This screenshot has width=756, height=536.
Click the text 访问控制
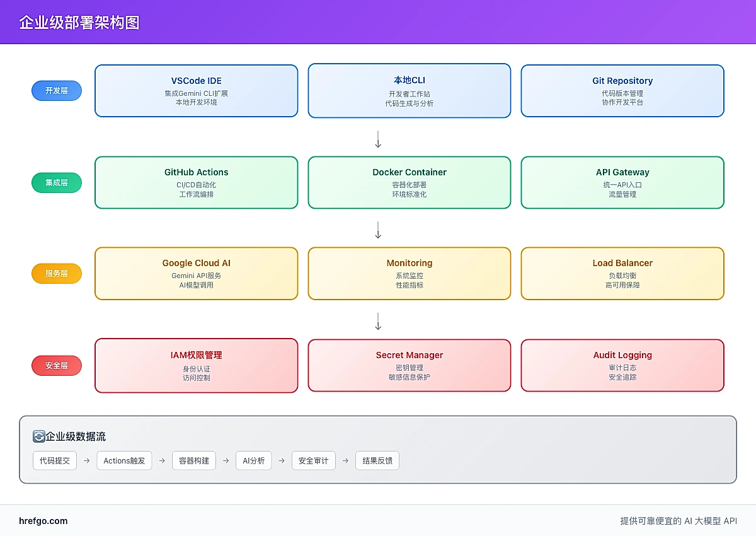click(197, 378)
